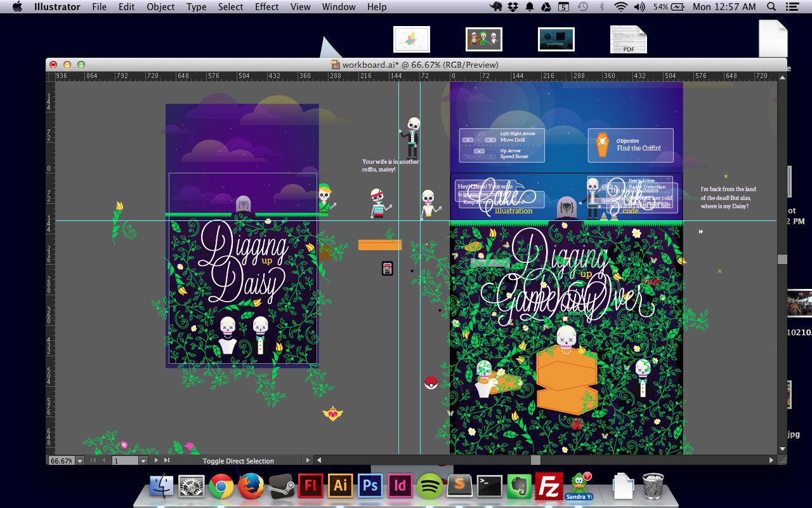812x508 pixels.
Task: Open Spotify from the dock
Action: tap(430, 487)
